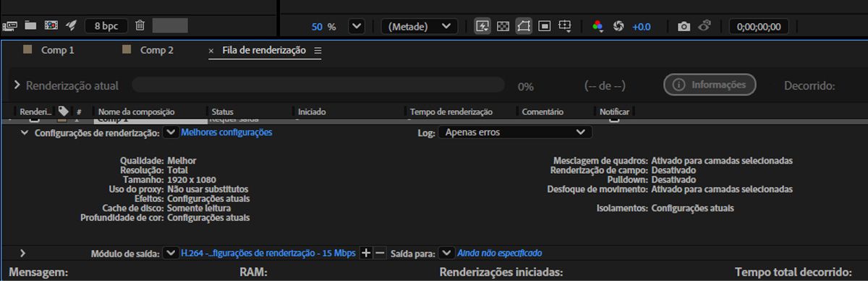
Task: Open the Log dropdown Apenas erros
Action: coord(515,133)
